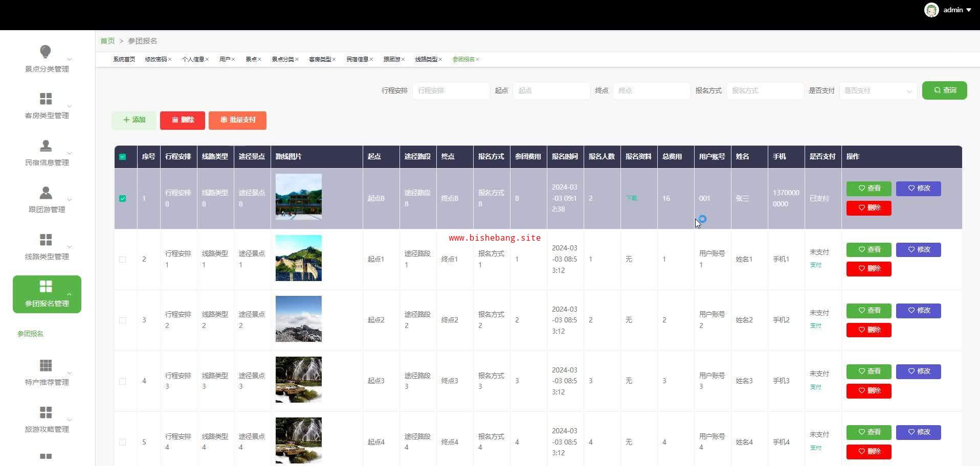Click the admin avatar icon
The image size is (980, 466).
pos(931,10)
